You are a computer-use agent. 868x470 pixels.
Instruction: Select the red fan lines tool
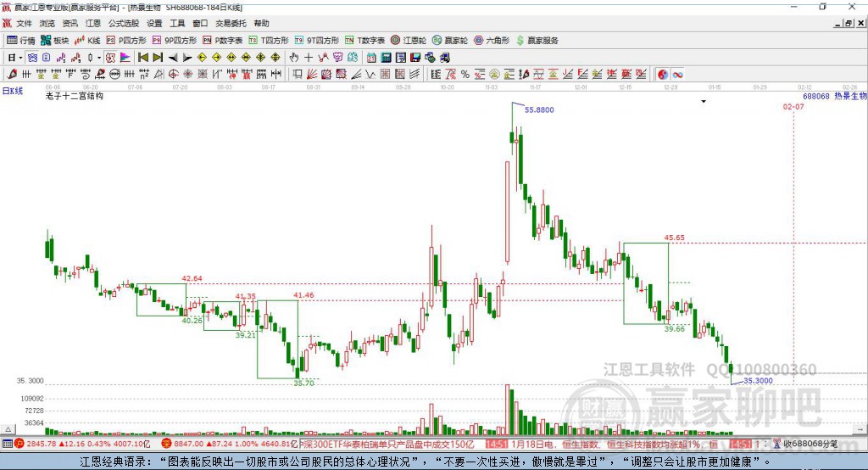[312, 74]
